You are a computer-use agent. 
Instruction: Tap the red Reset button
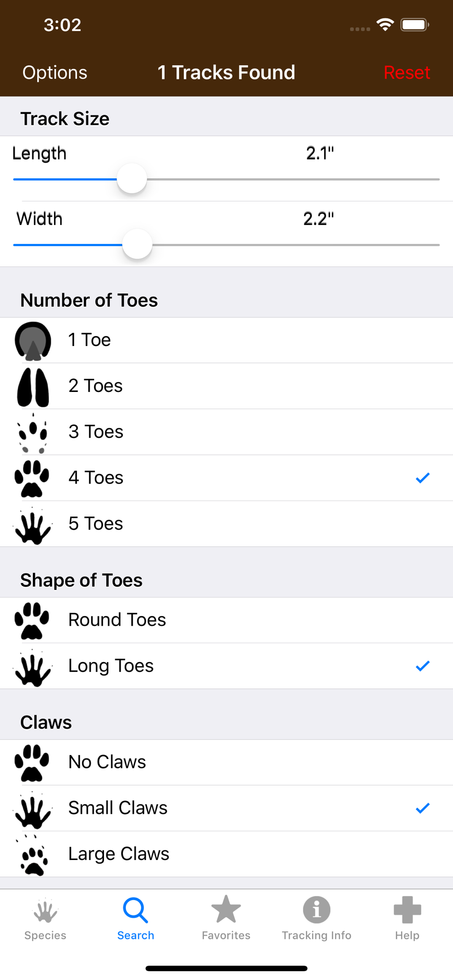coord(407,73)
